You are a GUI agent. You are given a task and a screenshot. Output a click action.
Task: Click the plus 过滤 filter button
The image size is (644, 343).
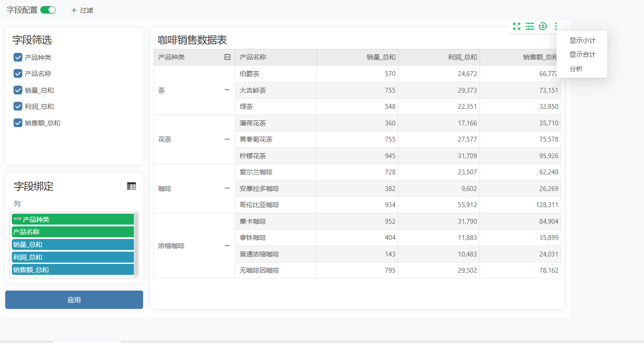click(82, 10)
